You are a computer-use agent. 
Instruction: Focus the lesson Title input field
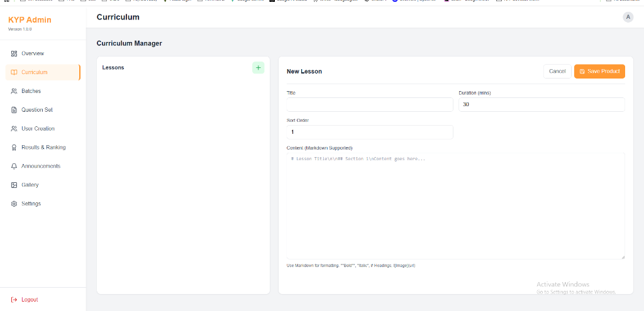click(370, 105)
